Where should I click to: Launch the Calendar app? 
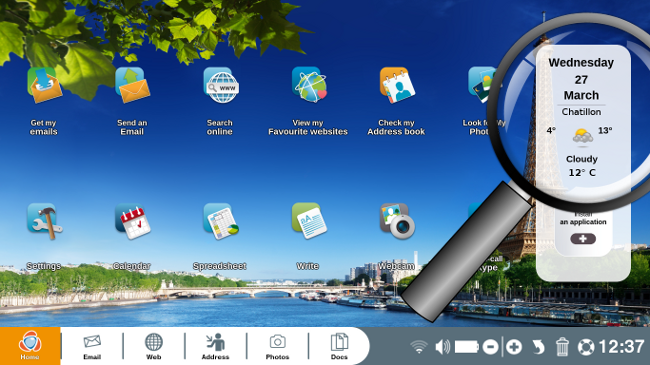point(133,221)
